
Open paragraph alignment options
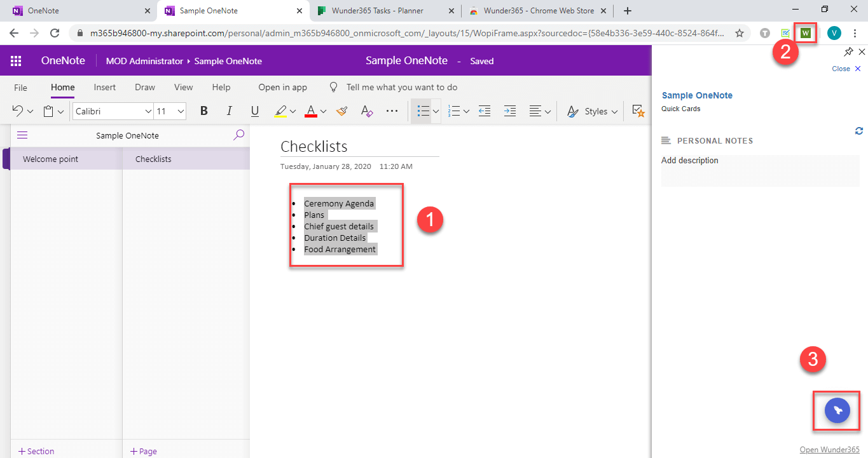(541, 111)
